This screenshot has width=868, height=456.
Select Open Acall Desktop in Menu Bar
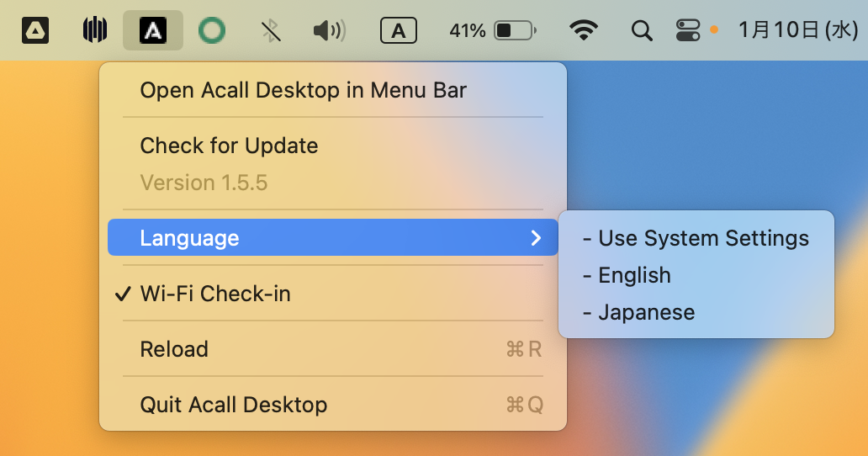333,90
